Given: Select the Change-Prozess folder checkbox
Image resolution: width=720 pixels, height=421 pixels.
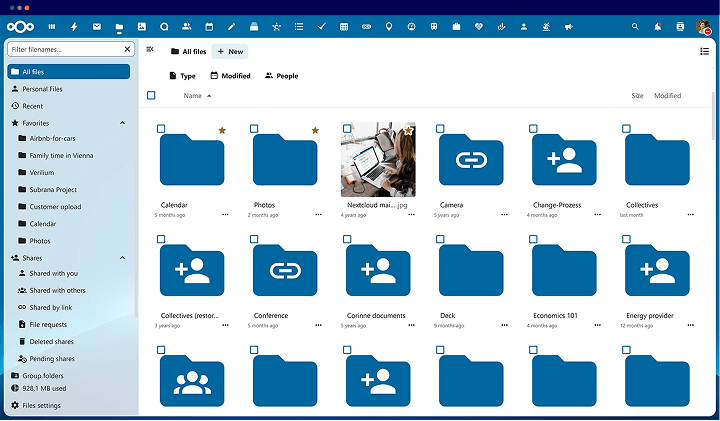Looking at the screenshot, I should [533, 129].
